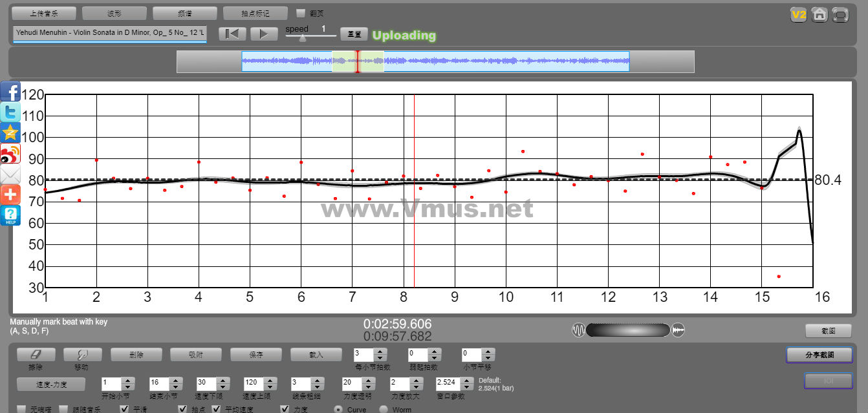Open more sharing options plus icon
The image size is (868, 413).
10,195
